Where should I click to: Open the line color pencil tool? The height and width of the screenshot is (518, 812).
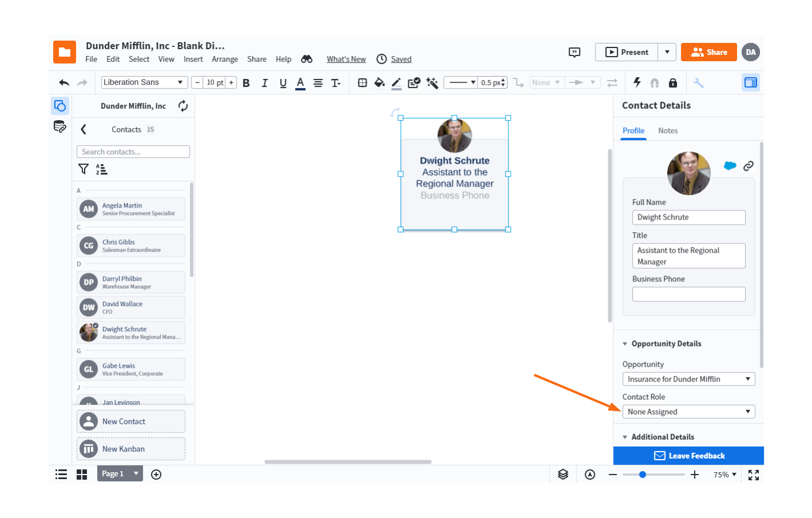(x=396, y=83)
